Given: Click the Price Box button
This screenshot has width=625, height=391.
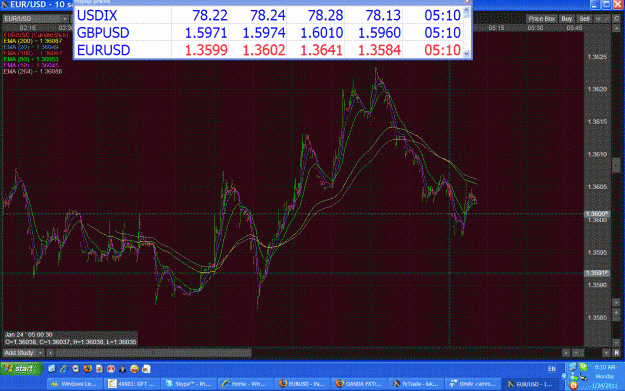Looking at the screenshot, I should (541, 19).
